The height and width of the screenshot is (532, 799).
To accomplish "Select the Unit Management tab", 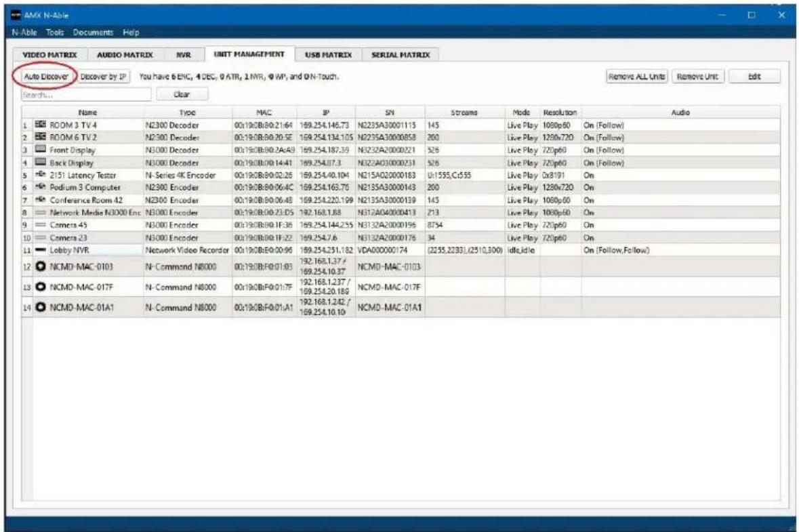I will [249, 54].
